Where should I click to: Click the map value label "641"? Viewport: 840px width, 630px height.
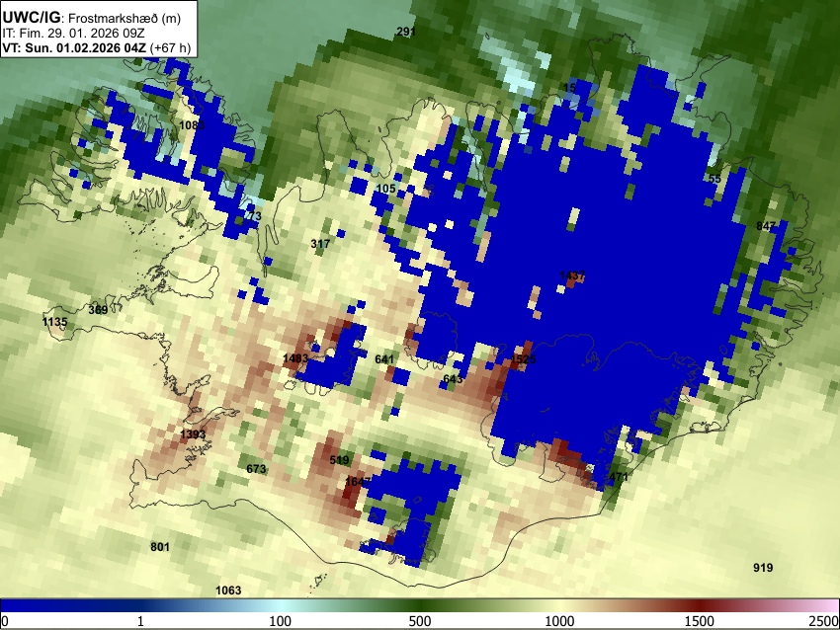[x=384, y=359]
